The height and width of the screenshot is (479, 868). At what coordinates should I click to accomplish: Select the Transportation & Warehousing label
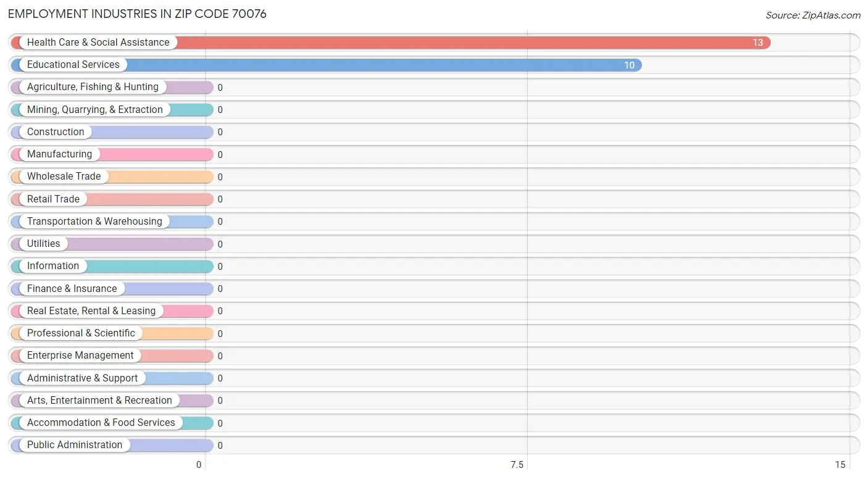[94, 221]
